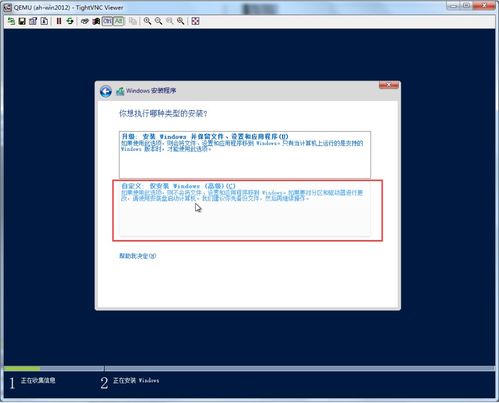Image resolution: width=499 pixels, height=403 pixels.
Task: Toggle the Alt key state button
Action: click(119, 21)
